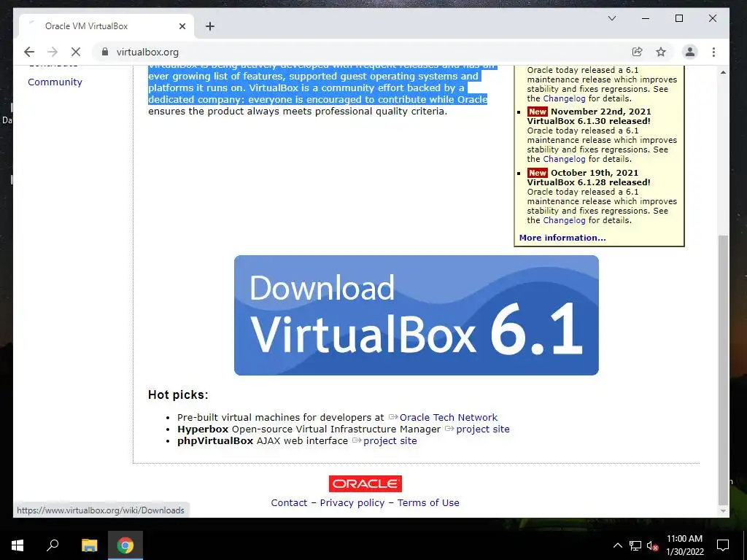Open a new tab
747x560 pixels.
pos(210,26)
